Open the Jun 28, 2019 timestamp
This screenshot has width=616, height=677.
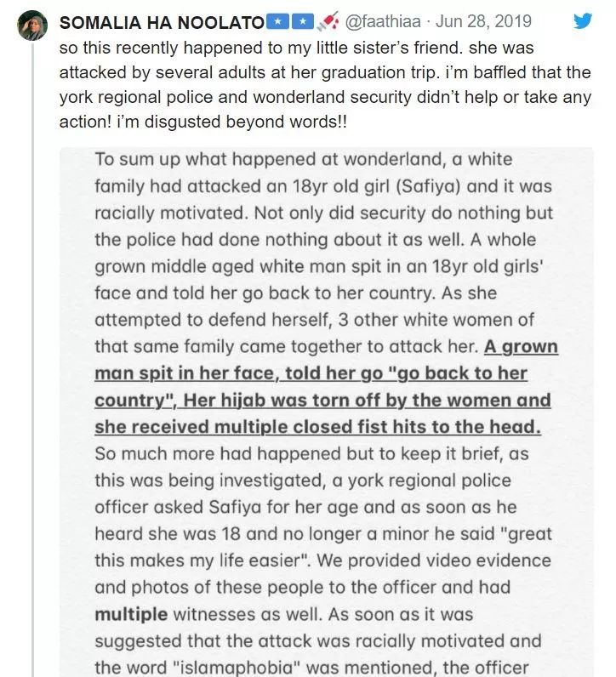tap(483, 21)
